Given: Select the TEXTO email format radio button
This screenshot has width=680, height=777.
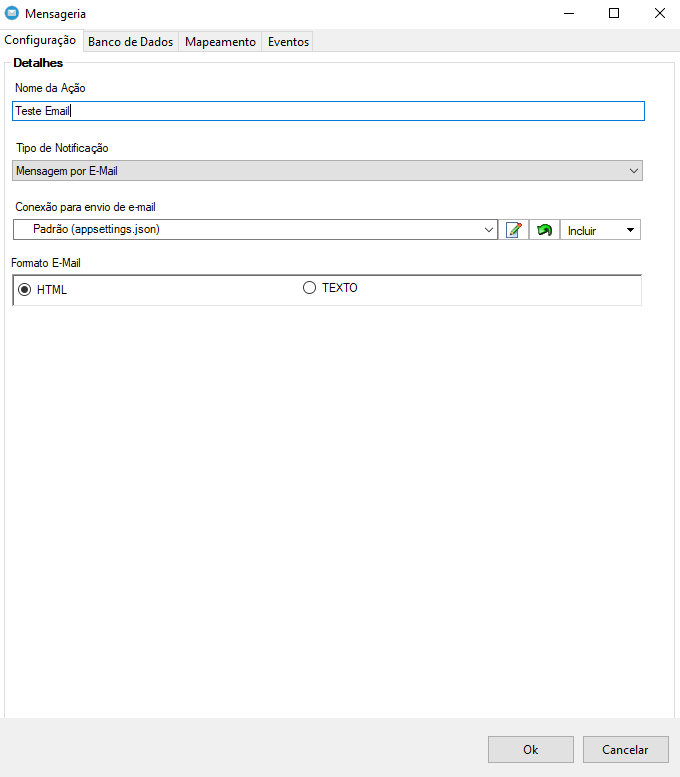Looking at the screenshot, I should 309,287.
